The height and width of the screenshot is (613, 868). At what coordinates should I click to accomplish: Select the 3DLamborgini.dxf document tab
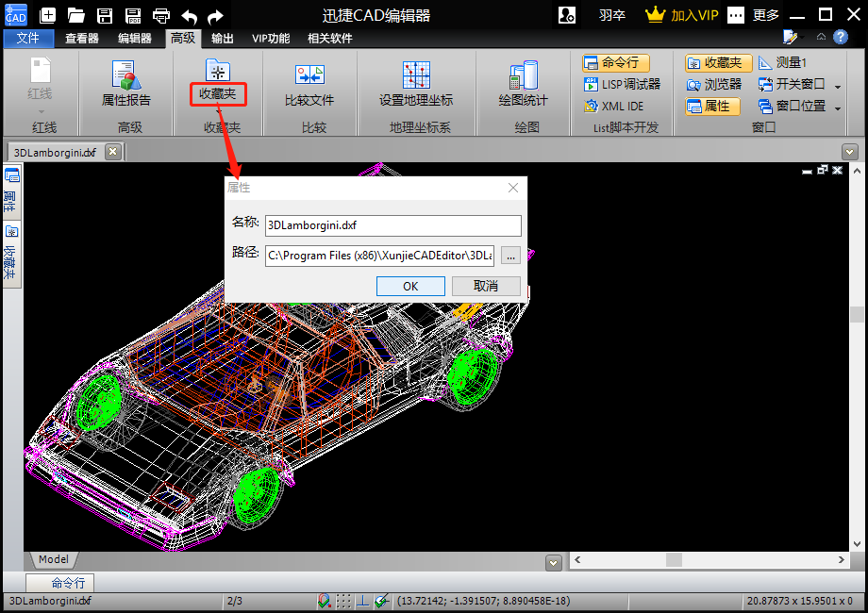click(55, 152)
